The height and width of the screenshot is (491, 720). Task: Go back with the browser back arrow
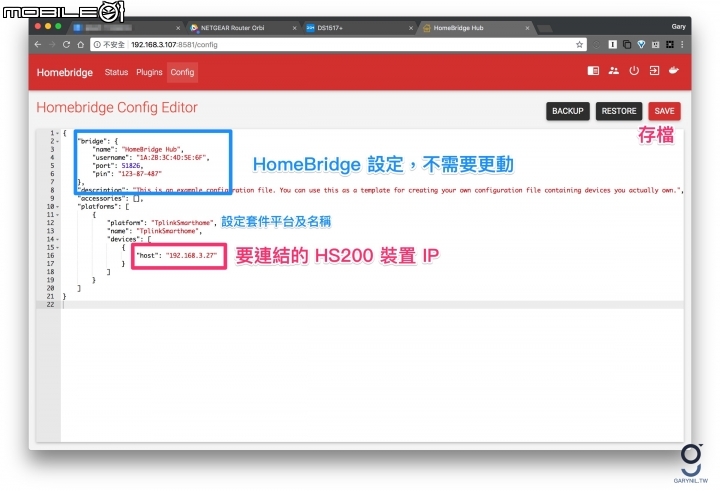click(x=38, y=45)
